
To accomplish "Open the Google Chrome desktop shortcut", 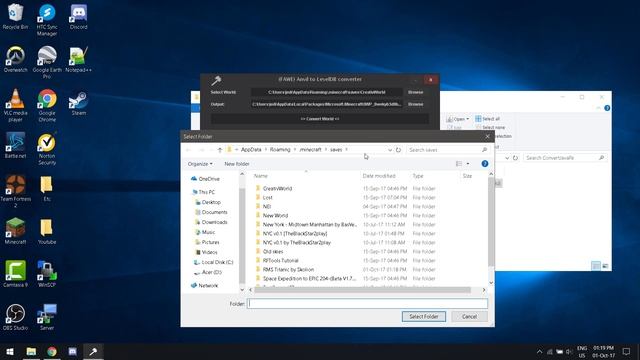I will point(47,106).
